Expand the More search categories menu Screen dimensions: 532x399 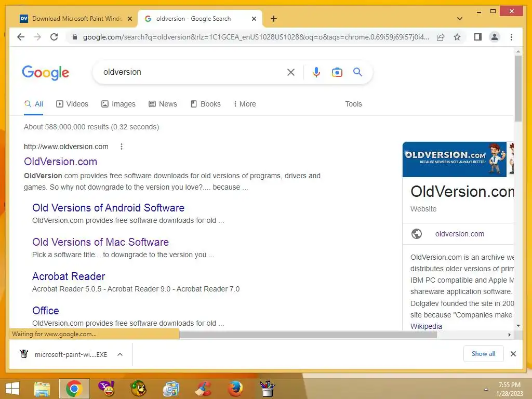tap(245, 104)
